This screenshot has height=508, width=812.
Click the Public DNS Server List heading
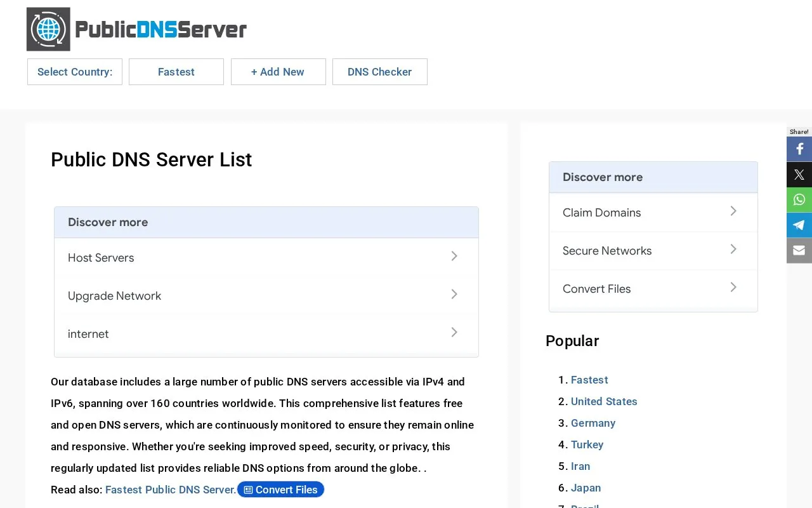[x=152, y=159]
